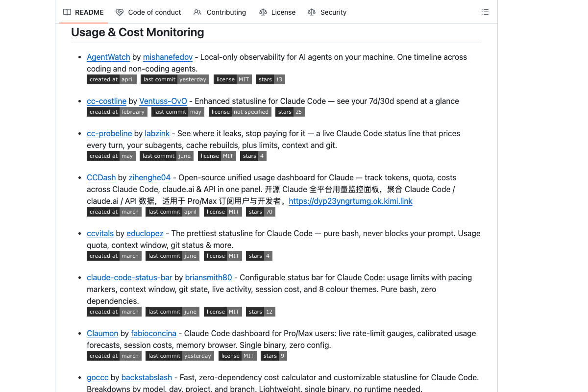
Task: Click claude-code-status-bar 'stars 12' badge
Action: (261, 312)
